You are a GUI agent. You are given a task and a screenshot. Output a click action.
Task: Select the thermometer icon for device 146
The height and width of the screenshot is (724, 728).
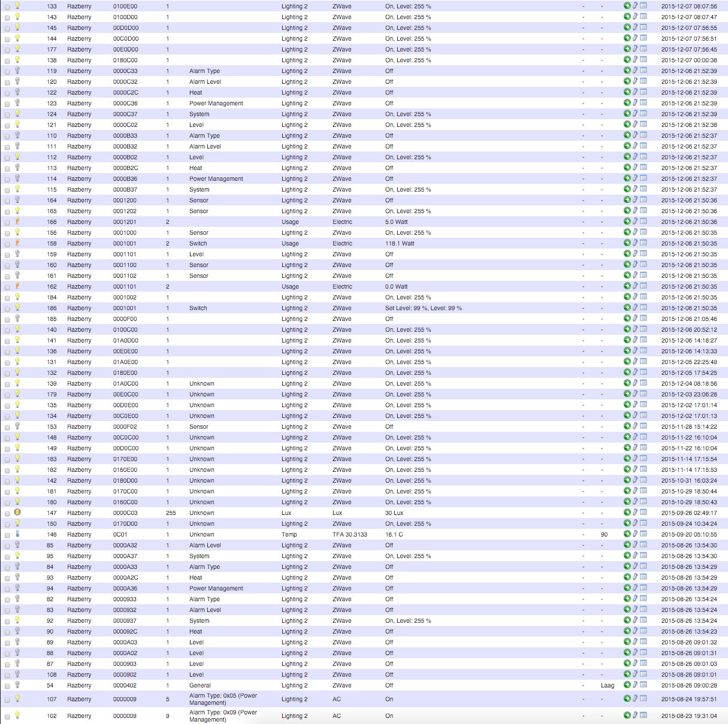point(17,534)
